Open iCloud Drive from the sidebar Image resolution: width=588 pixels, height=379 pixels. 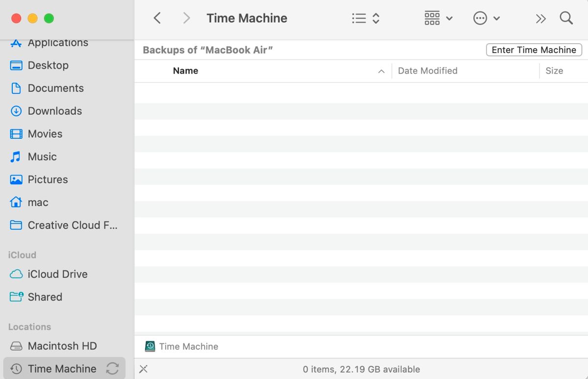(58, 274)
